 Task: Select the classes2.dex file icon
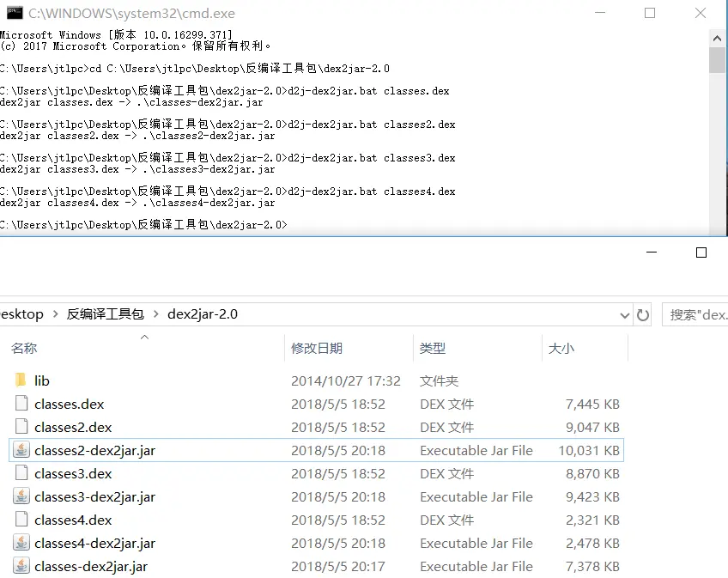tap(21, 427)
